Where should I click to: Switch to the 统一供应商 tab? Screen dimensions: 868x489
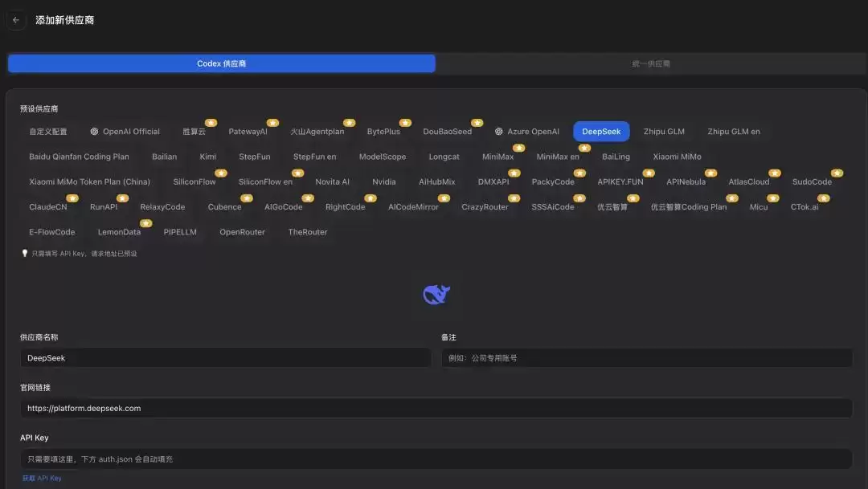[x=651, y=63]
